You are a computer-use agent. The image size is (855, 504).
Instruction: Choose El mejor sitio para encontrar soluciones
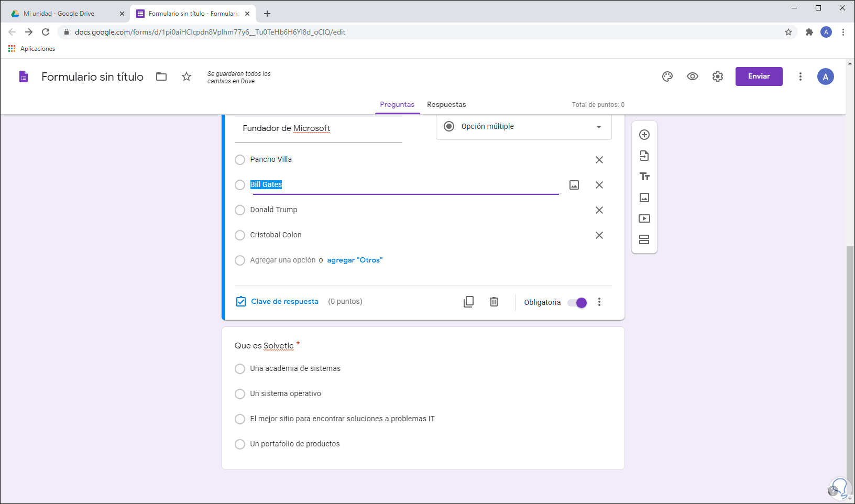(240, 419)
